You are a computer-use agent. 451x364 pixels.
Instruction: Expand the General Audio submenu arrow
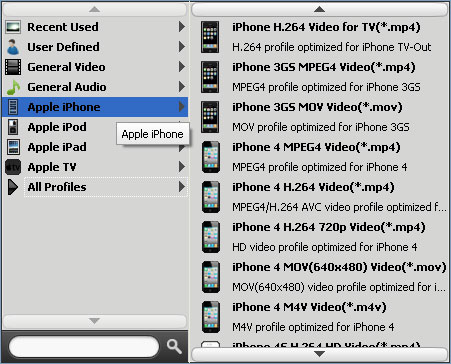(x=182, y=87)
